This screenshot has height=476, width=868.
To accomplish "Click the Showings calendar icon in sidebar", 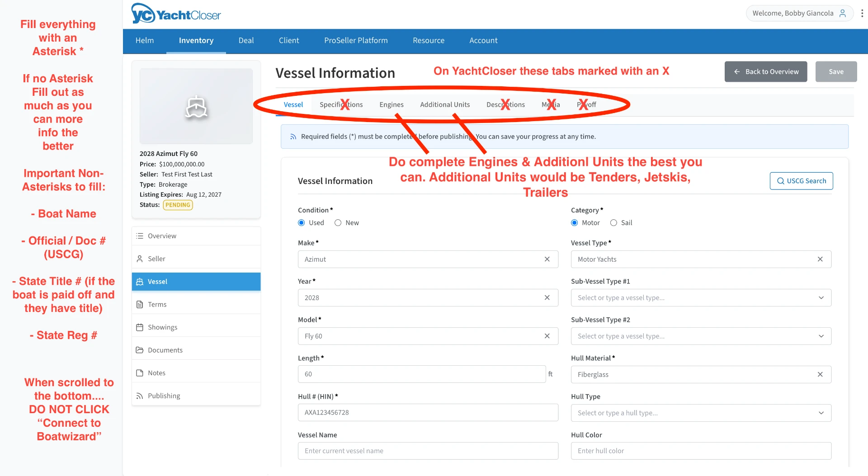I will 140,327.
